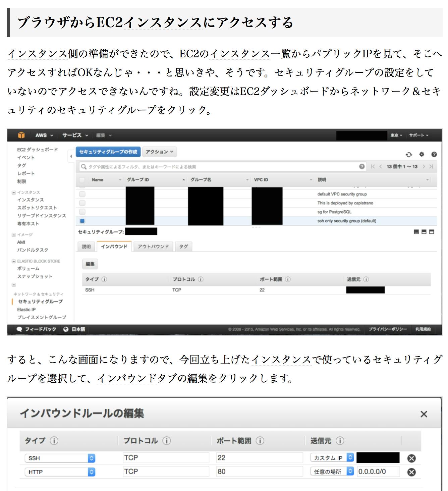Image resolution: width=448 pixels, height=491 pixels.
Task: Collapse the ELASTIC BLOCK STORE section
Action: pyautogui.click(x=14, y=261)
